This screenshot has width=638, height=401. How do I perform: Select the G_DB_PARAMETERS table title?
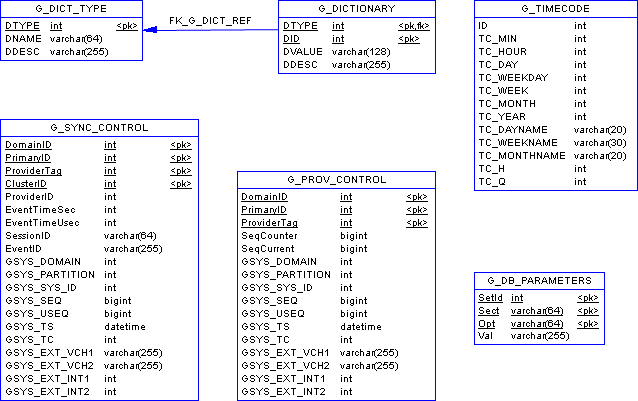click(x=540, y=281)
